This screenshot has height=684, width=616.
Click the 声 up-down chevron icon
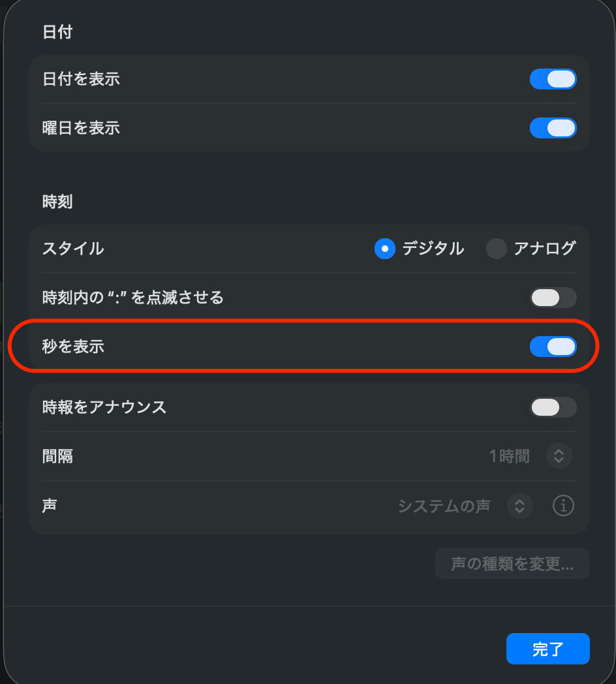(x=519, y=505)
